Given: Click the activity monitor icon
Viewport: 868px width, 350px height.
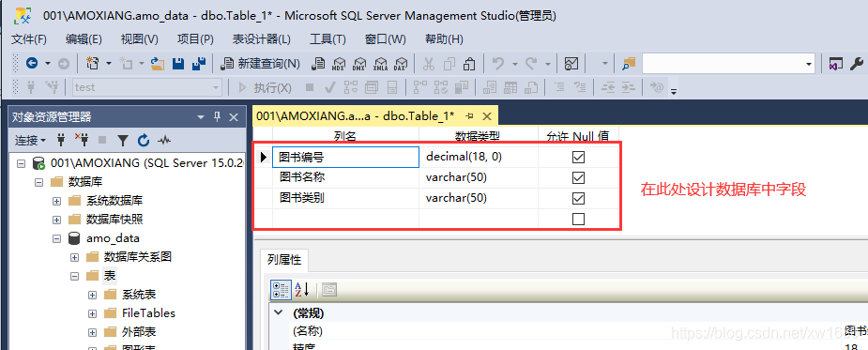Looking at the screenshot, I should [571, 64].
